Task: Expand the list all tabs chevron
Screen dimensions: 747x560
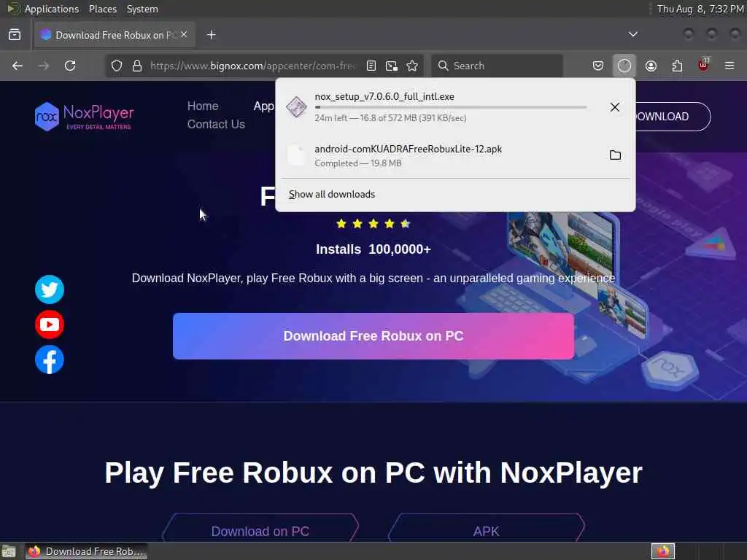Action: tap(632, 34)
